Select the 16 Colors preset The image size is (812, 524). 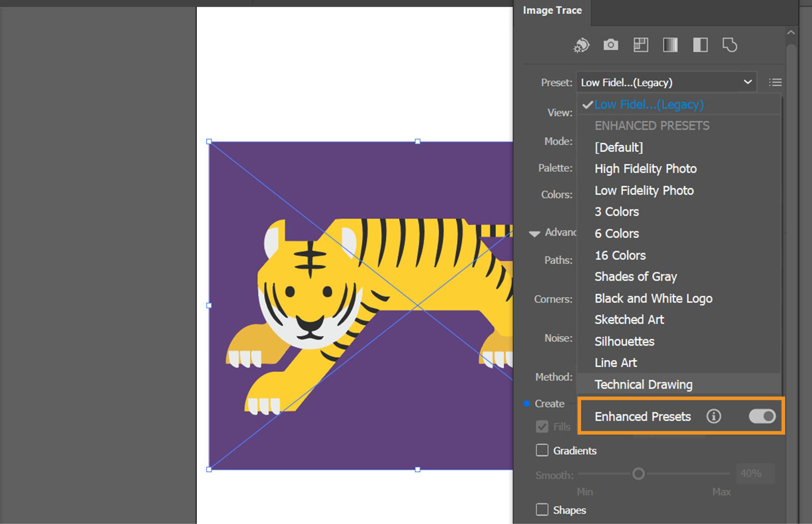coord(620,255)
